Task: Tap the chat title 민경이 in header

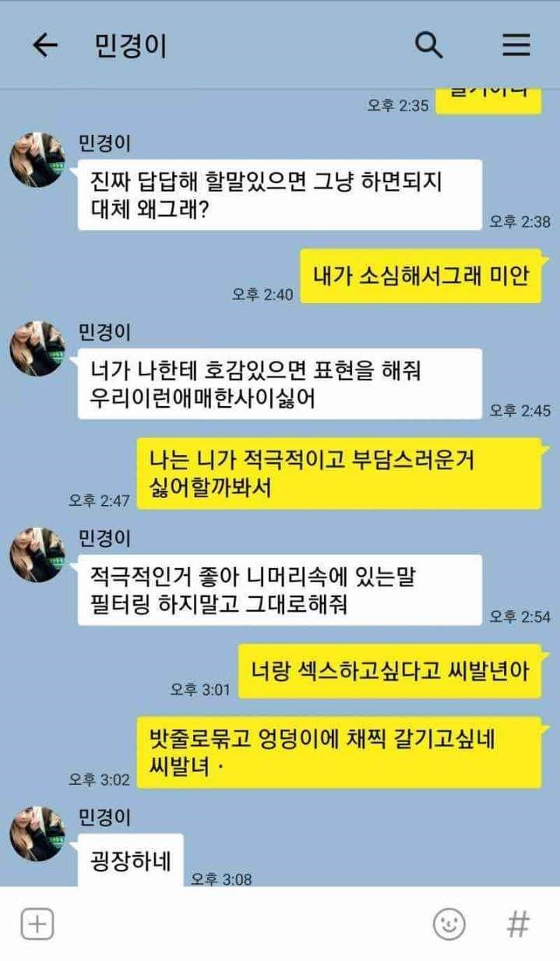Action: (131, 46)
